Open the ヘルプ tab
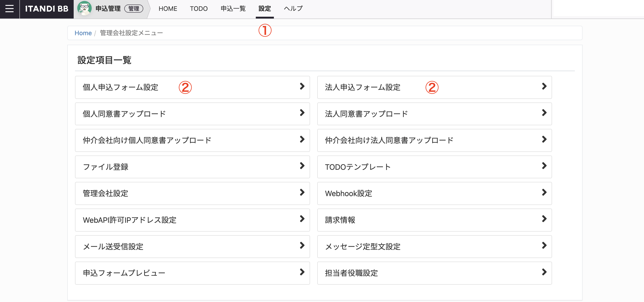Screen dimensions: 644x302 (x=293, y=9)
